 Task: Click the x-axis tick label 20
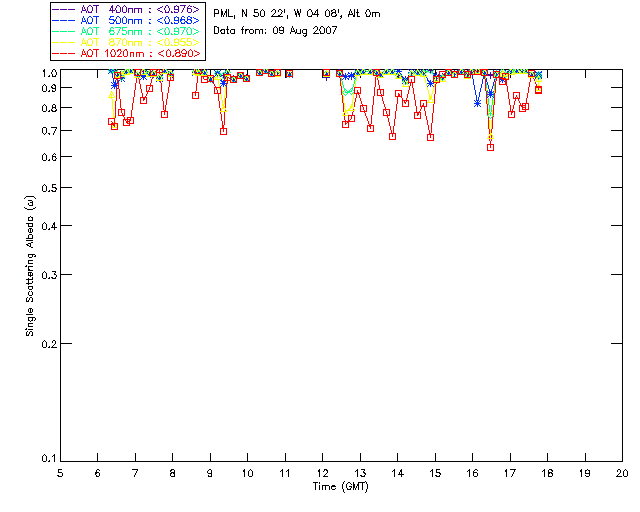click(622, 473)
